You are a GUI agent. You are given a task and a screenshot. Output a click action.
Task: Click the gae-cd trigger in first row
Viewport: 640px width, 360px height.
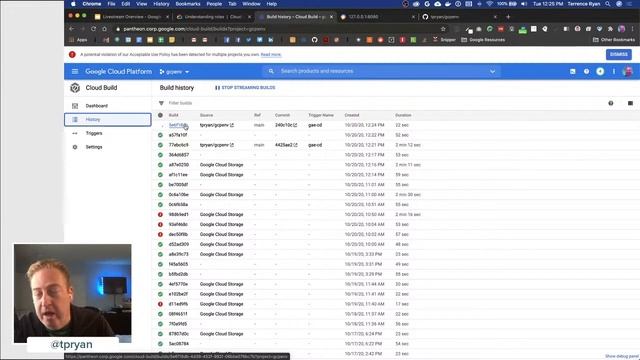tap(315, 125)
